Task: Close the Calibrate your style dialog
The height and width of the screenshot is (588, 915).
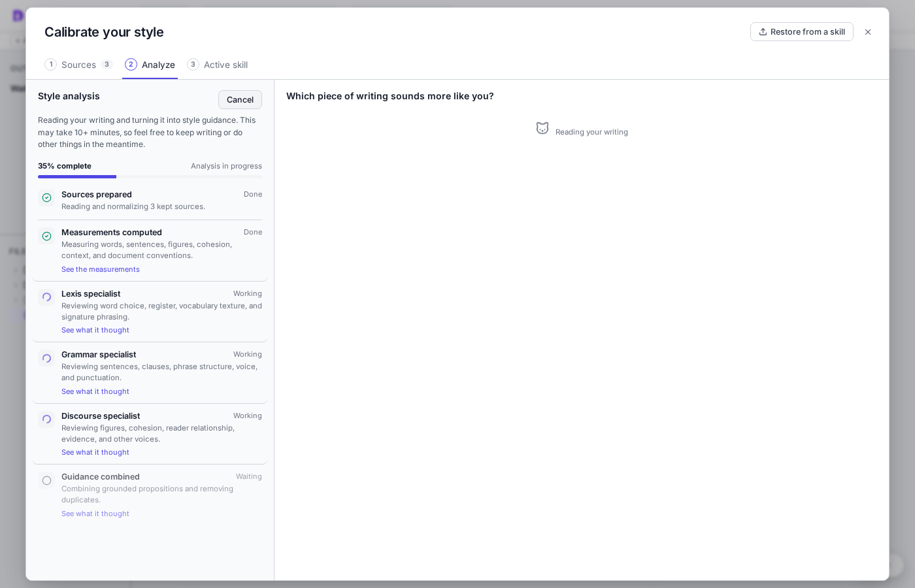Action: [x=868, y=32]
